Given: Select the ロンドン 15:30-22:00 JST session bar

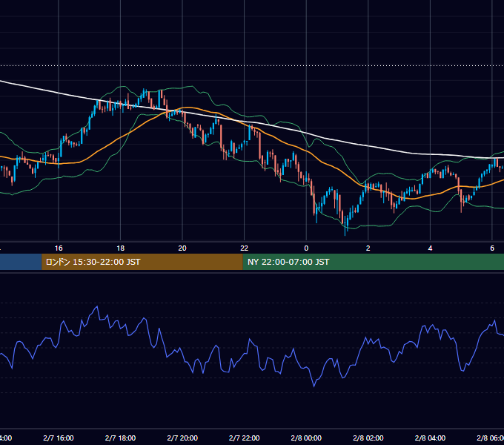Looking at the screenshot, I should [x=142, y=262].
